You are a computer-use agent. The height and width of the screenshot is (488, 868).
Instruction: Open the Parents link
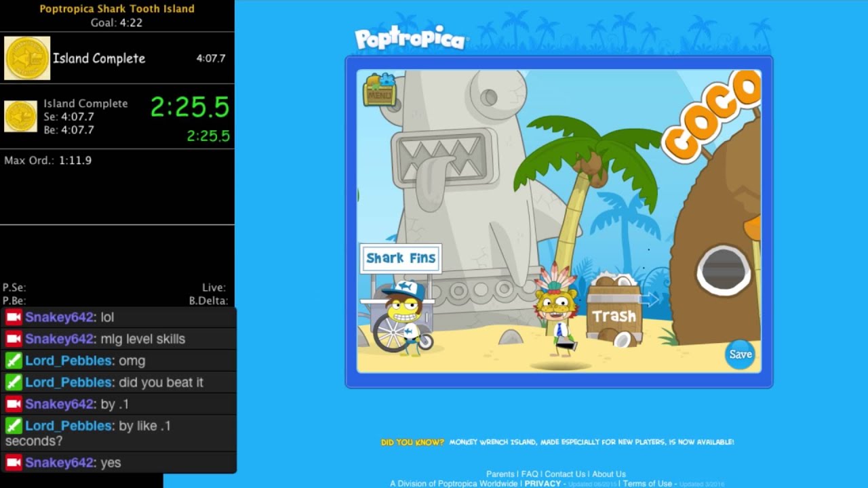(500, 474)
